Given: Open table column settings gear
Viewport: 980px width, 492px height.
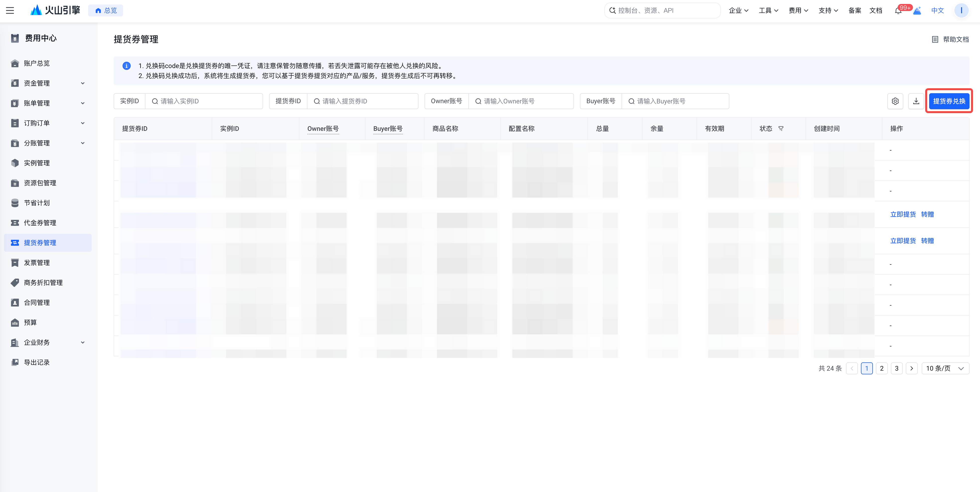Looking at the screenshot, I should click(895, 101).
